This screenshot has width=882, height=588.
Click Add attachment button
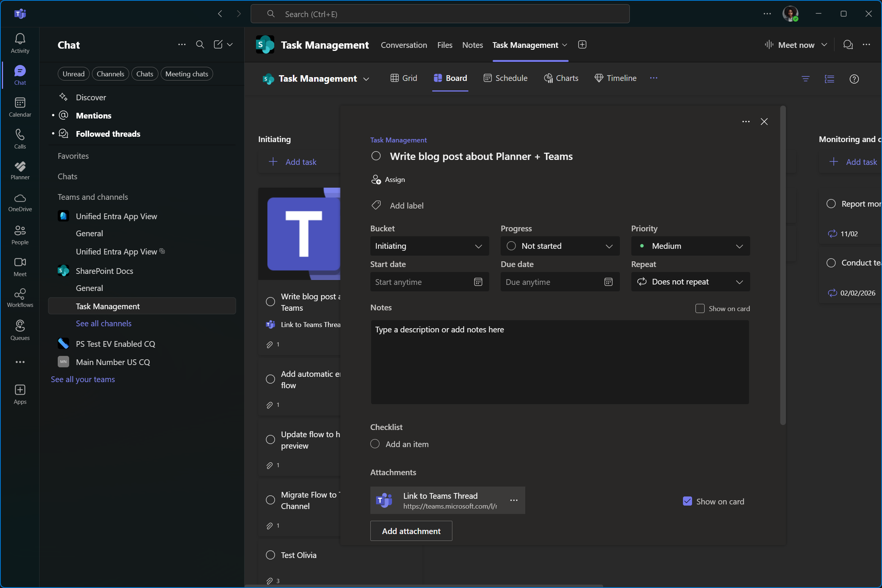tap(411, 531)
